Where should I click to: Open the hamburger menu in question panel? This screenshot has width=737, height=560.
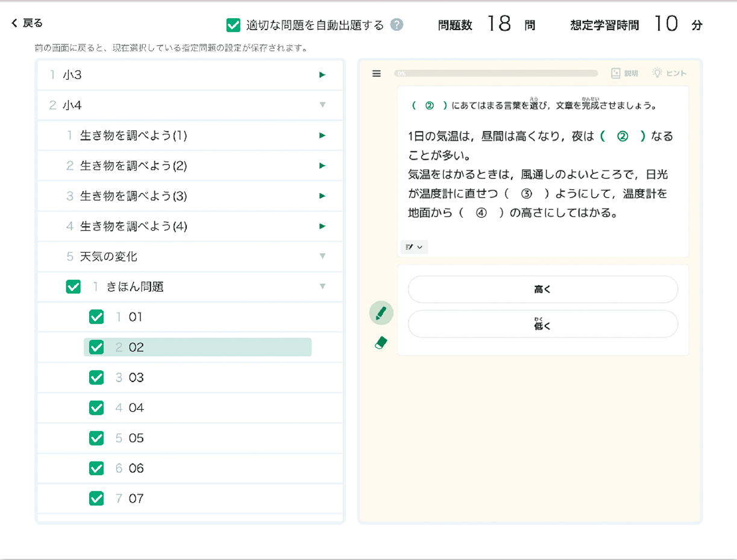pyautogui.click(x=377, y=74)
